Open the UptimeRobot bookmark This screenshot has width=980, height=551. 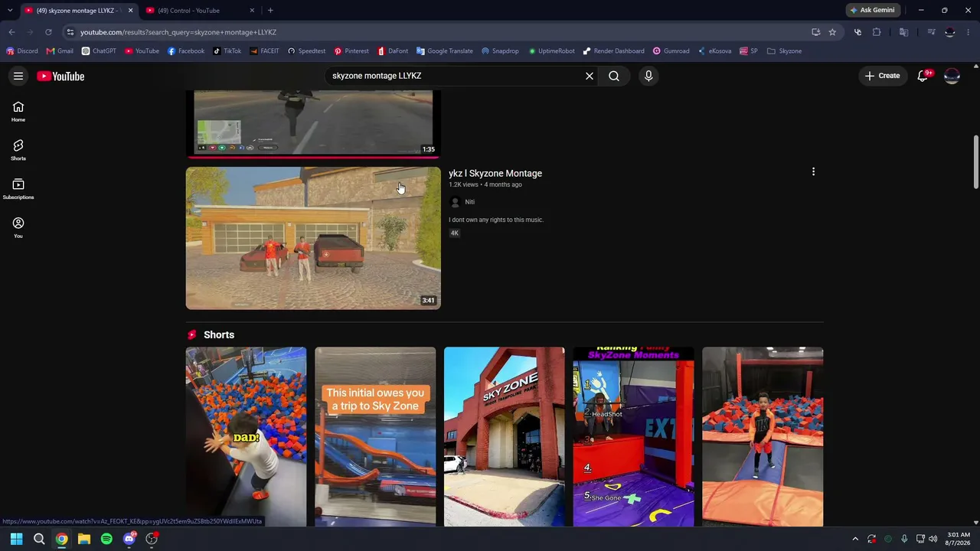(551, 51)
